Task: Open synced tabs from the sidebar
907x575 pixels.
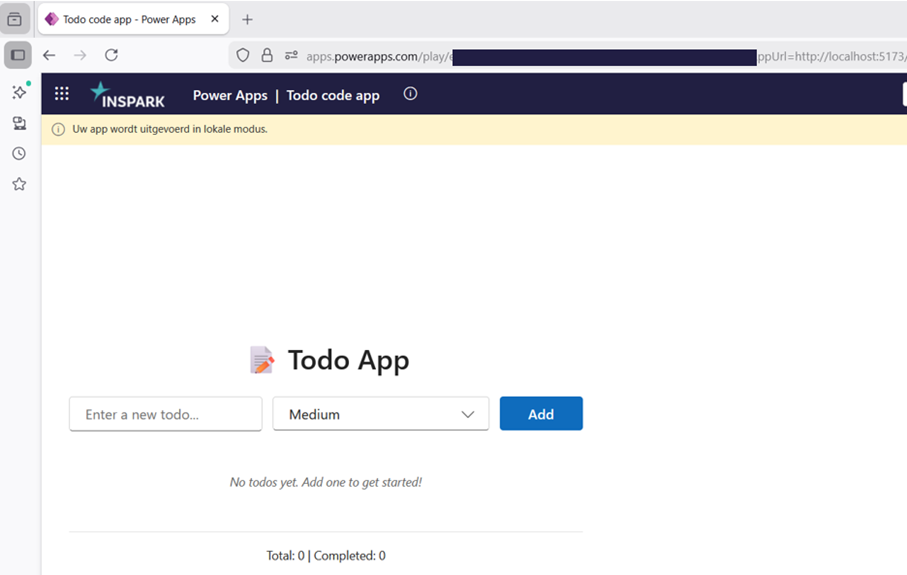Action: coord(19,123)
